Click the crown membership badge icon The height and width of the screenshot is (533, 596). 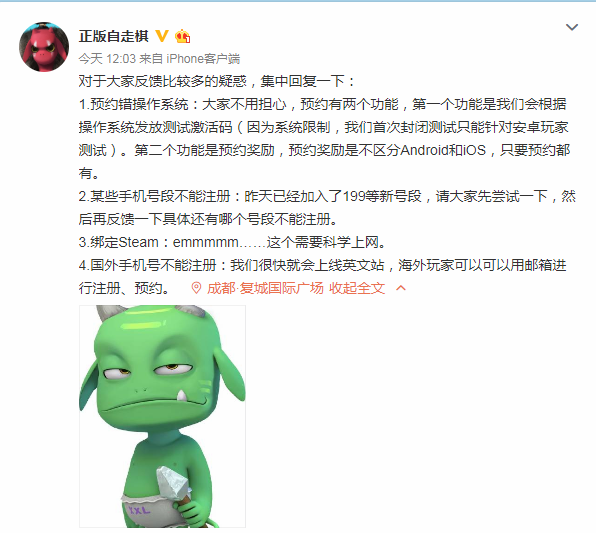coord(182,36)
